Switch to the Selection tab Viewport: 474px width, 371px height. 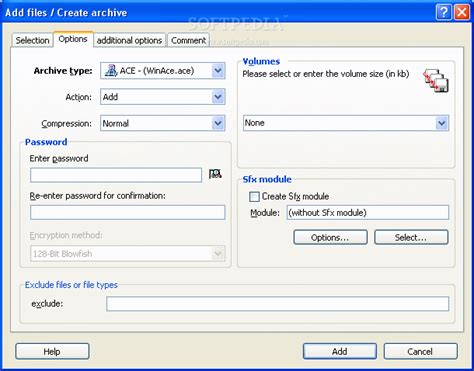coord(32,40)
